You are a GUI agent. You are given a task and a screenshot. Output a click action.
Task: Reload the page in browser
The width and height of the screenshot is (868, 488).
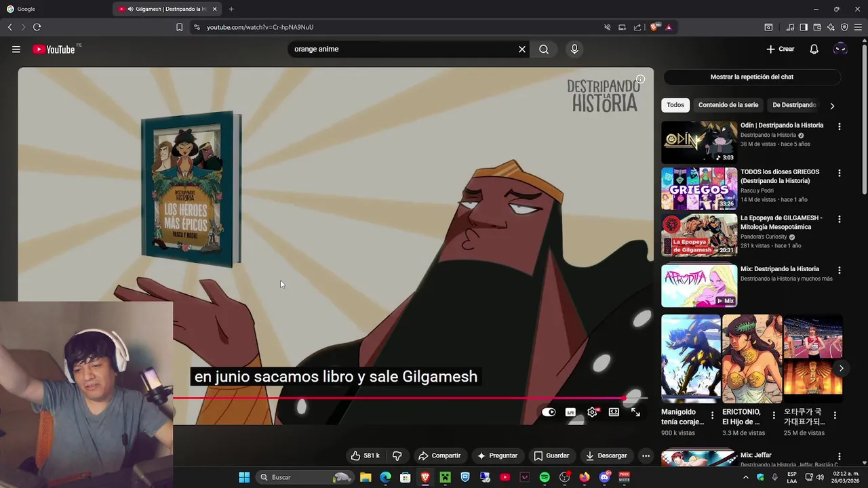click(37, 27)
